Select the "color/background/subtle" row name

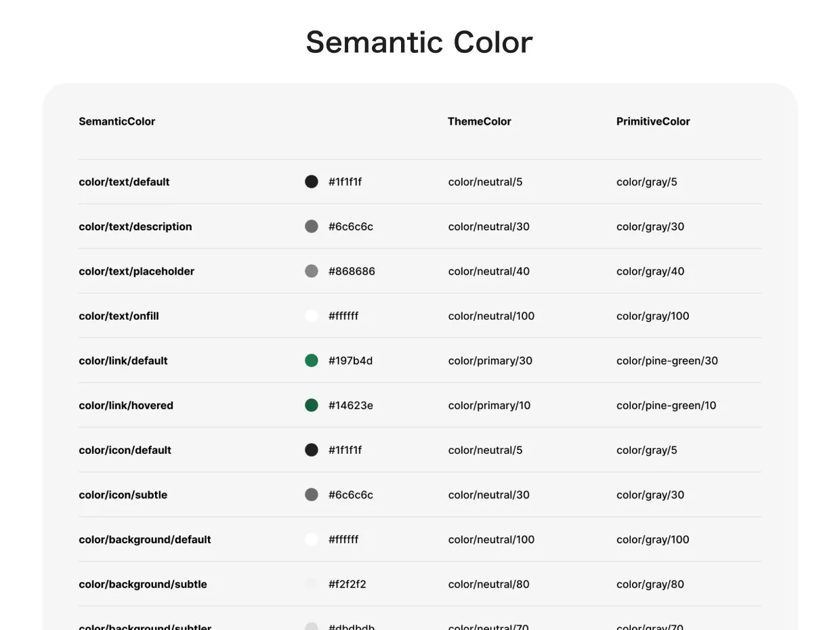pyautogui.click(x=143, y=584)
